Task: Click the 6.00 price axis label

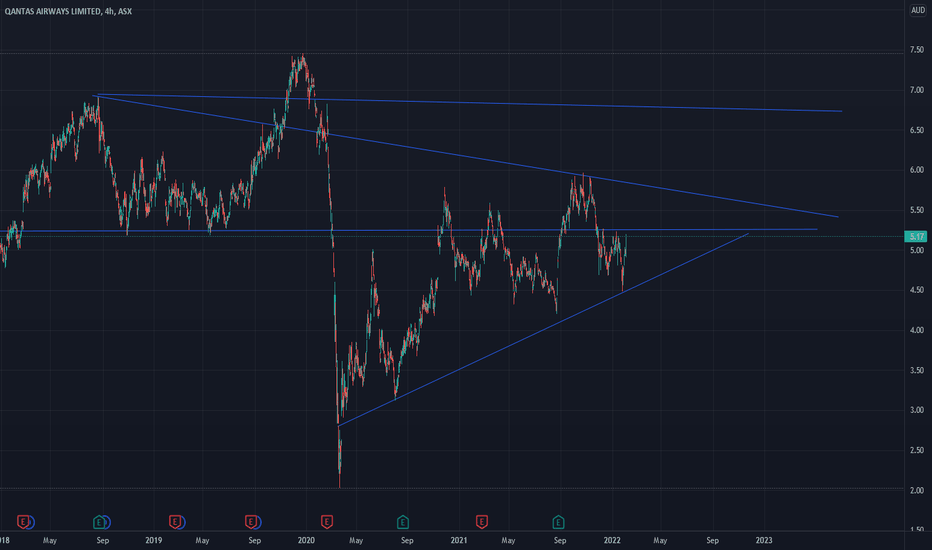Action: 917,170
